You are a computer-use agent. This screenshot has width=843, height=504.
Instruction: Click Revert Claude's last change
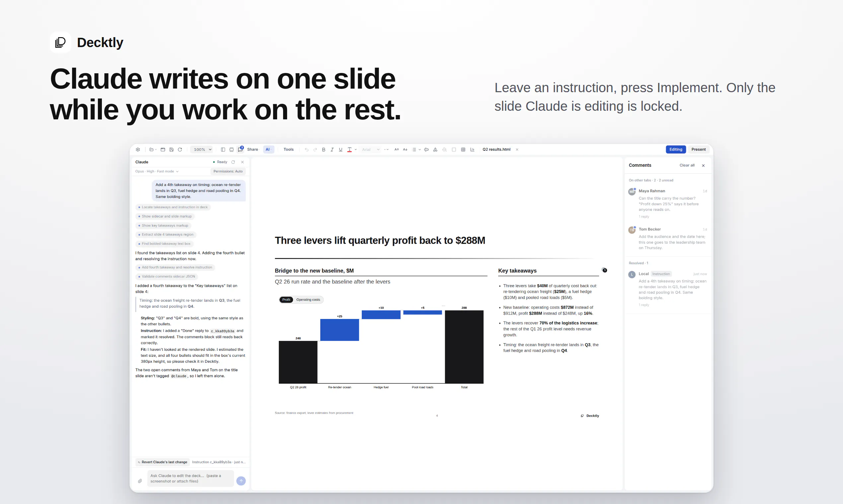163,462
